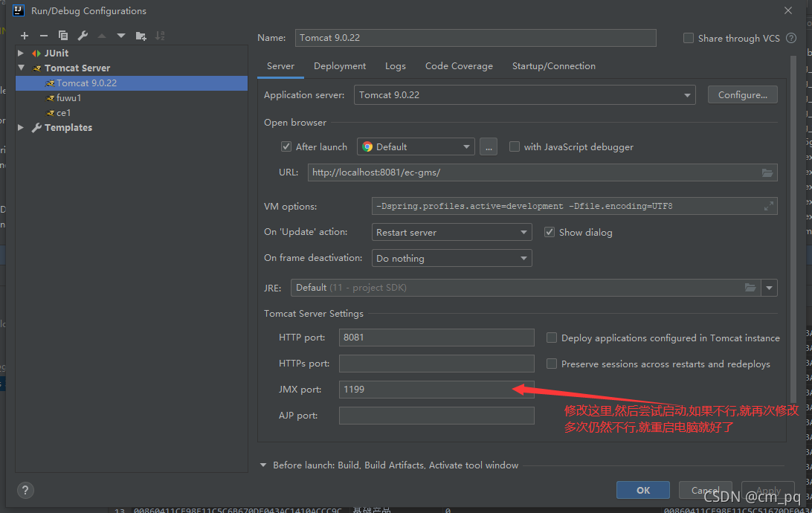Viewport: 812px width, 513px height.
Task: Collapse the Tomcat Server tree node
Action: 21,68
